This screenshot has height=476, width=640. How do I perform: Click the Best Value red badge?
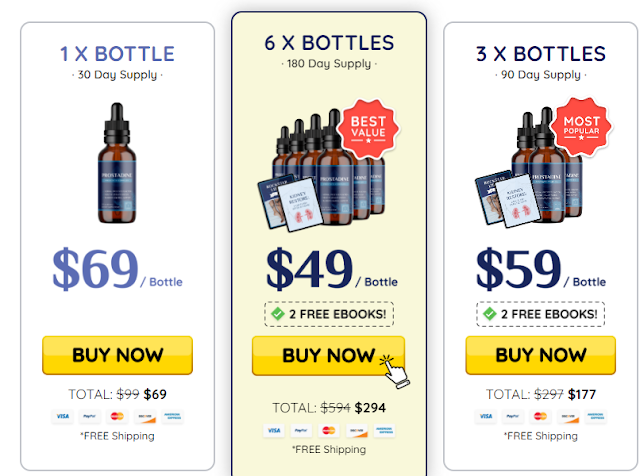[368, 128]
